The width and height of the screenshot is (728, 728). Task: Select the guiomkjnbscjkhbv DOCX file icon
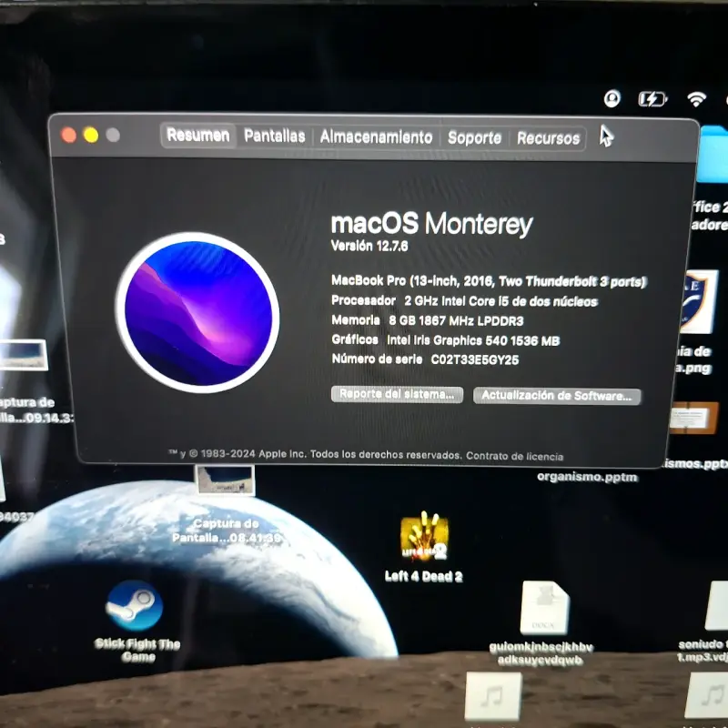(x=544, y=608)
